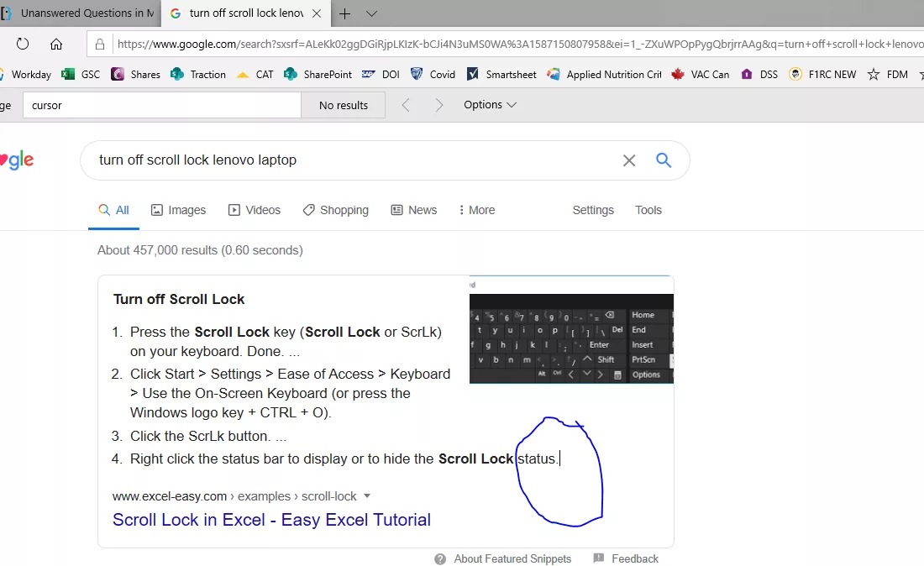Image resolution: width=924 pixels, height=566 pixels.
Task: Click the www.excel-easy.com breadcrumb URL
Action: point(234,496)
